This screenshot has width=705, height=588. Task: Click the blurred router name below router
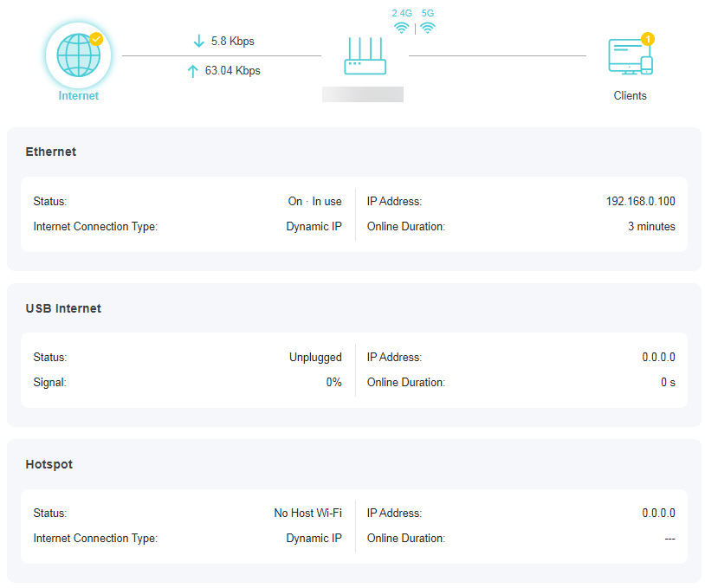pyautogui.click(x=362, y=94)
